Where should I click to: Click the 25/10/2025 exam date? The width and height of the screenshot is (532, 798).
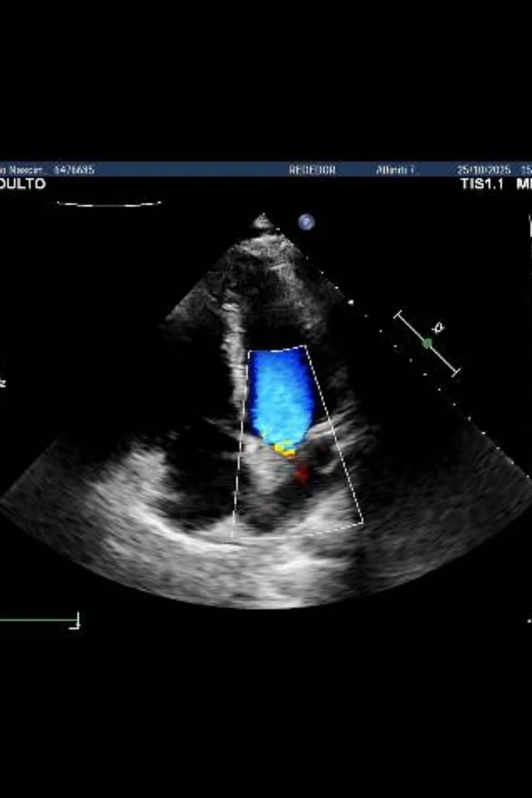coord(484,170)
